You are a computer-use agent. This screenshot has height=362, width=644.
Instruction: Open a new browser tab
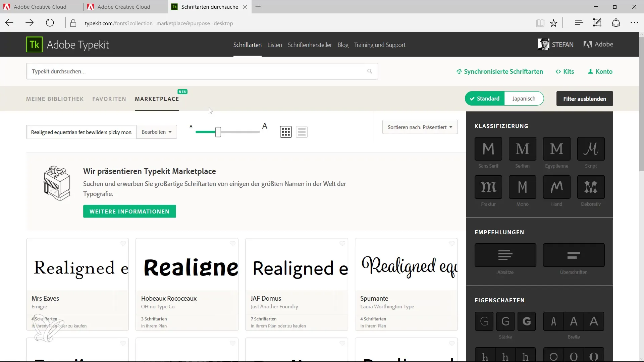[x=258, y=7]
